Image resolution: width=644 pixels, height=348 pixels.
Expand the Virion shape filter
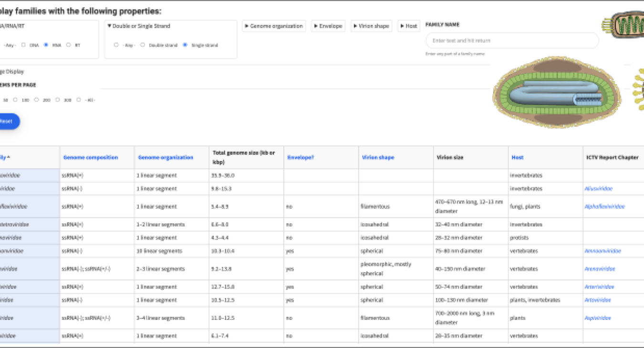371,26
